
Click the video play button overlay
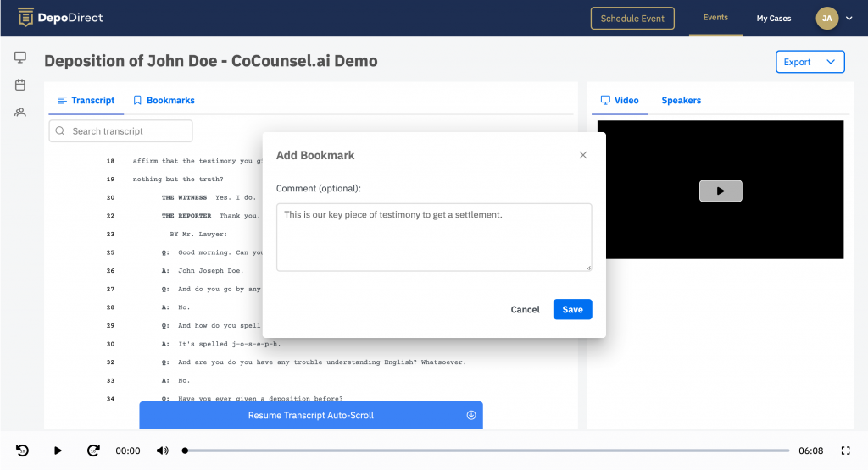[x=721, y=191]
